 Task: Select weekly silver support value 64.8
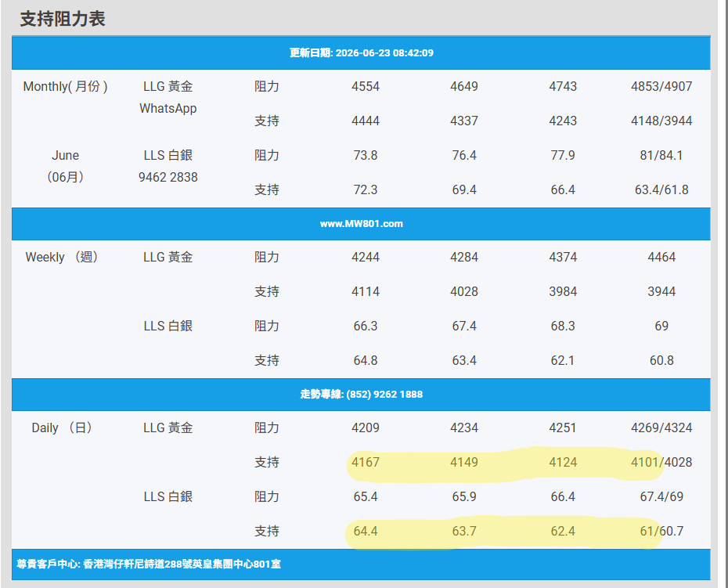tap(366, 360)
